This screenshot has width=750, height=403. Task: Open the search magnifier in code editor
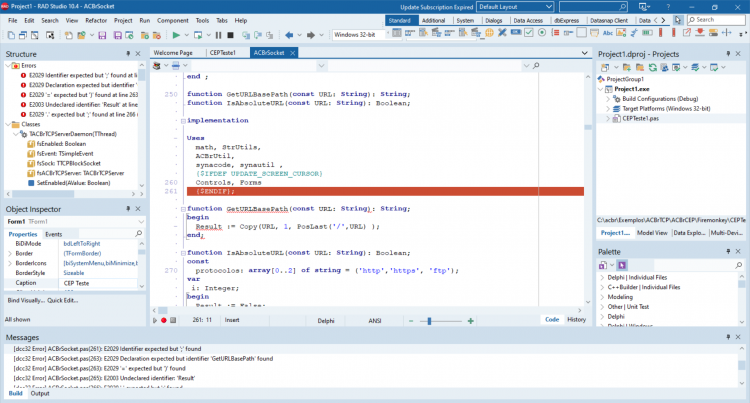(536, 65)
